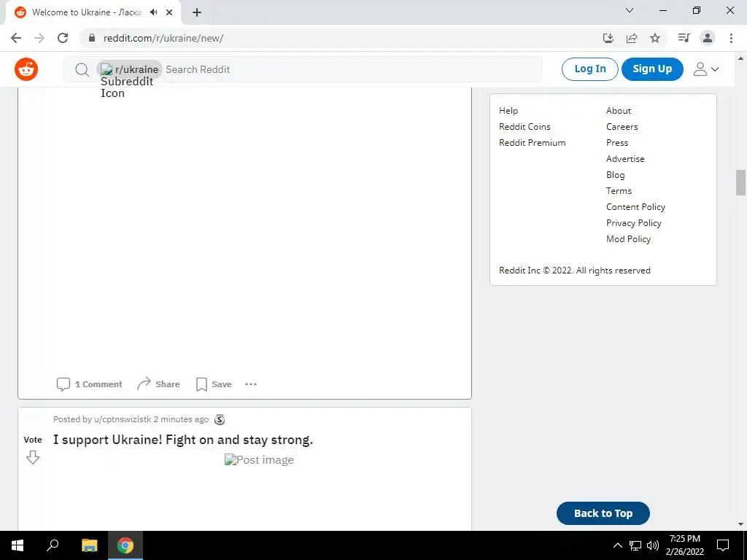The image size is (747, 560).
Task: Click the site lock security icon
Action: (92, 38)
